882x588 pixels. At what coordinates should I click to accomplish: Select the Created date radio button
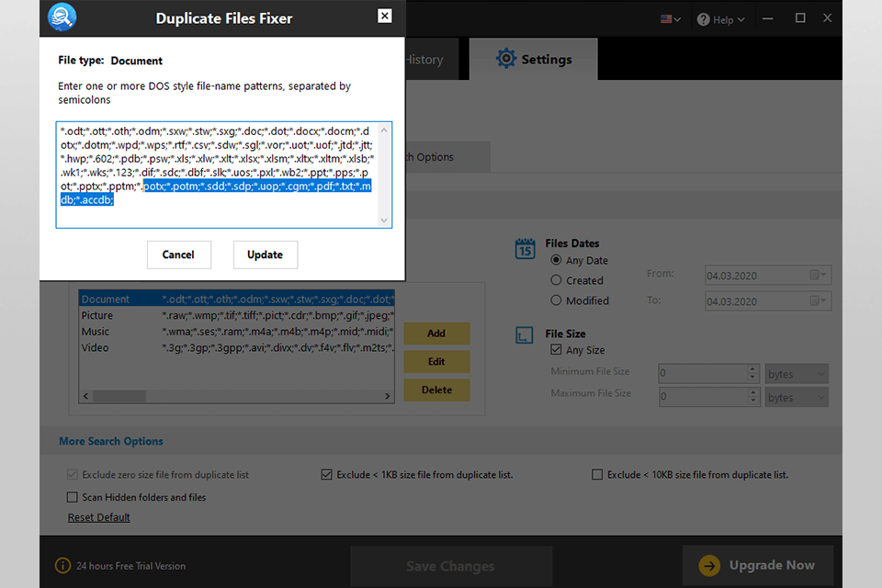click(x=556, y=280)
